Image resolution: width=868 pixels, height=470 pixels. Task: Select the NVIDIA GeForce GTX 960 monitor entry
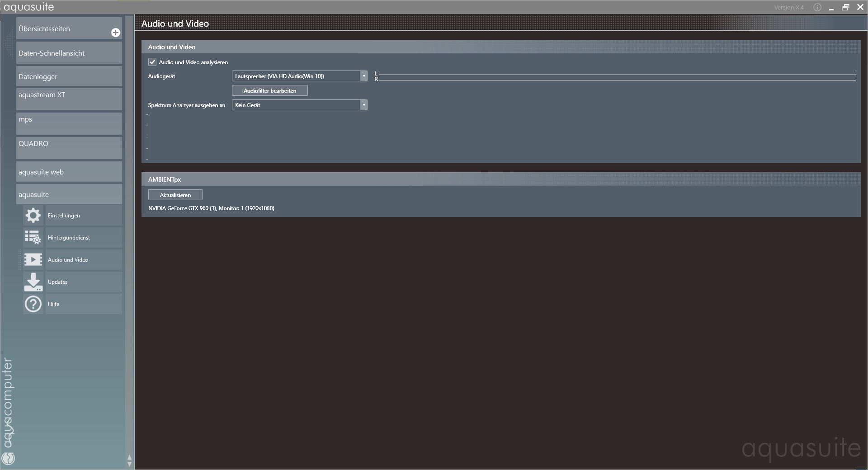(211, 208)
